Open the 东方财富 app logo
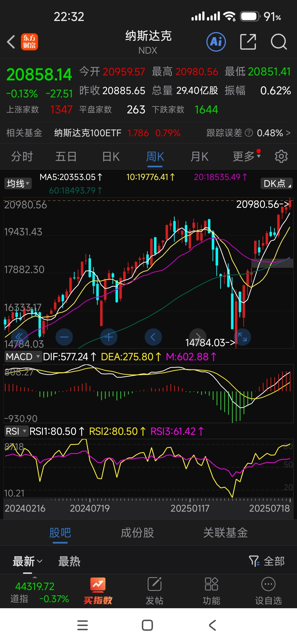Image resolution: width=297 pixels, height=644 pixels. 29,42
